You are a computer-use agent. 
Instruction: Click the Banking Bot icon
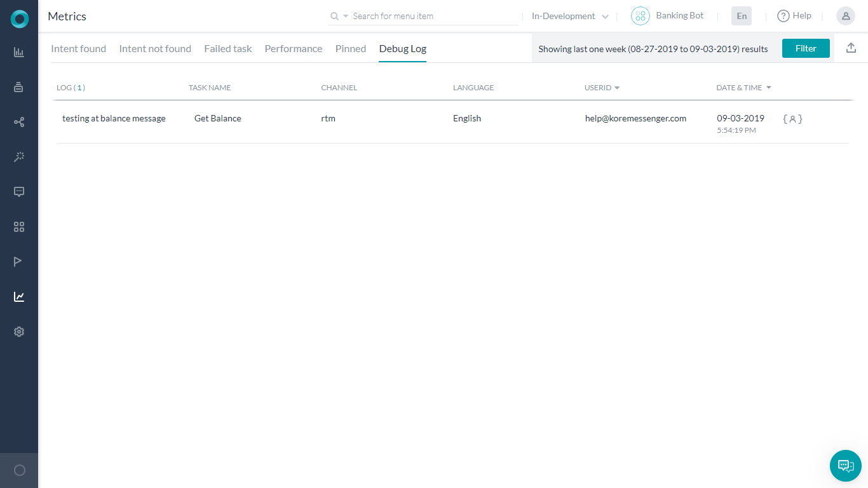point(640,17)
